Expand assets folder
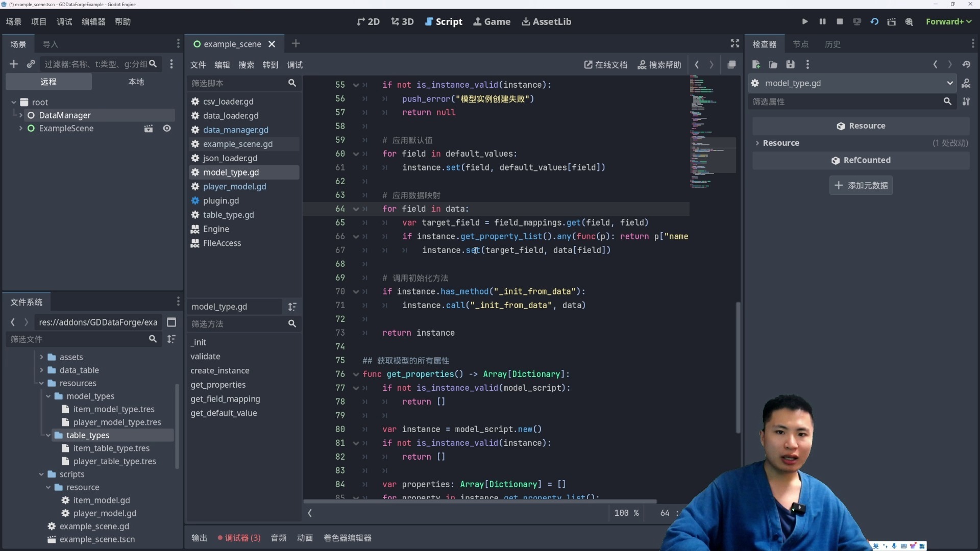 click(x=41, y=357)
